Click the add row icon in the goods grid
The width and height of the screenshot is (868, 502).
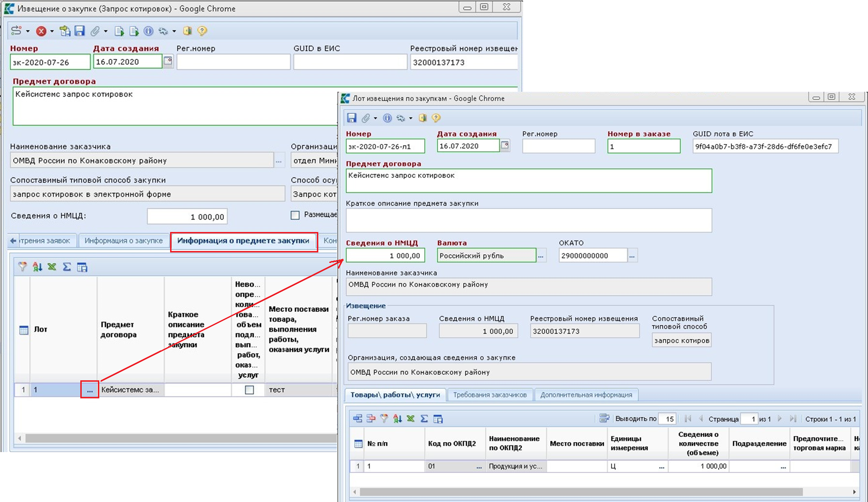pyautogui.click(x=357, y=419)
